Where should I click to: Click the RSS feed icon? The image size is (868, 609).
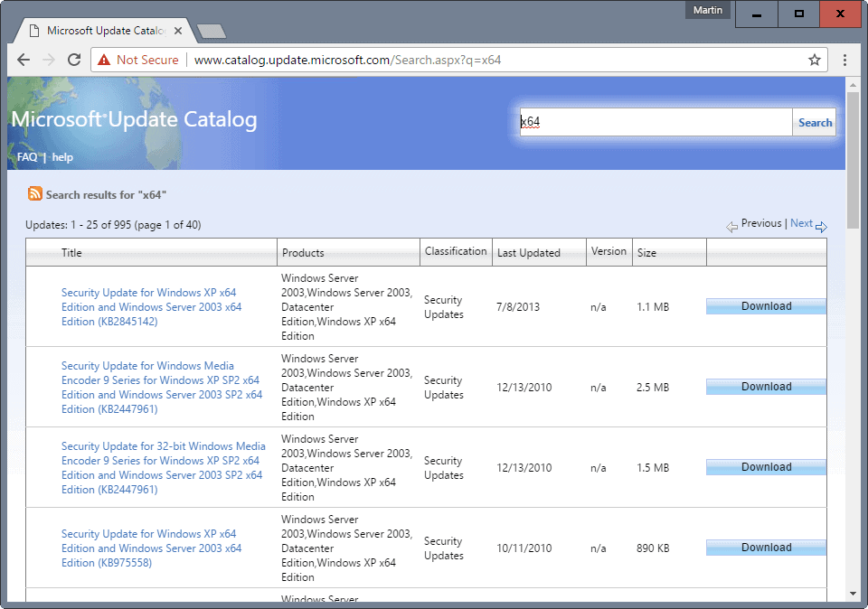coord(35,193)
